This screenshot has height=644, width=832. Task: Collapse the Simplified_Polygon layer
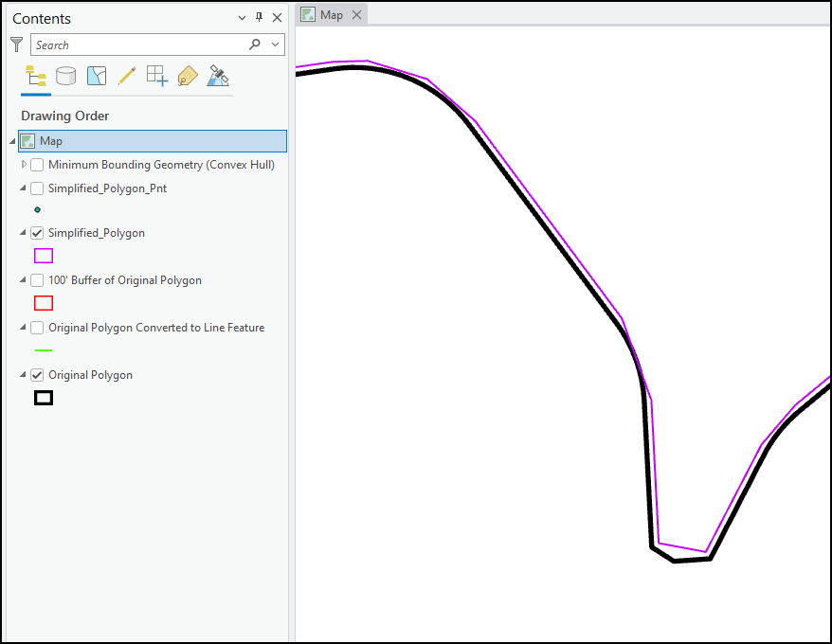[24, 232]
